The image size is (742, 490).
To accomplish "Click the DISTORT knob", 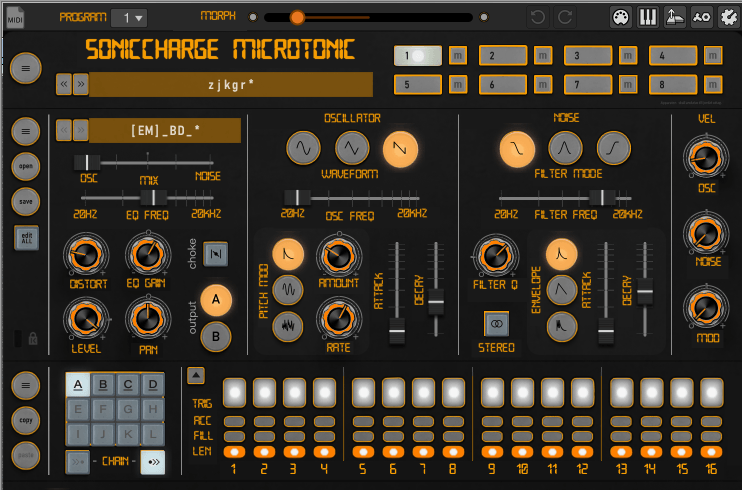I will pos(86,255).
